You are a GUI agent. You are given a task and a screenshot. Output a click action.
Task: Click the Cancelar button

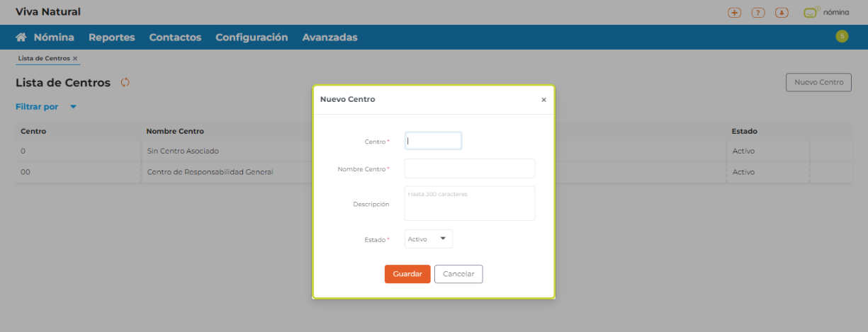coord(458,274)
